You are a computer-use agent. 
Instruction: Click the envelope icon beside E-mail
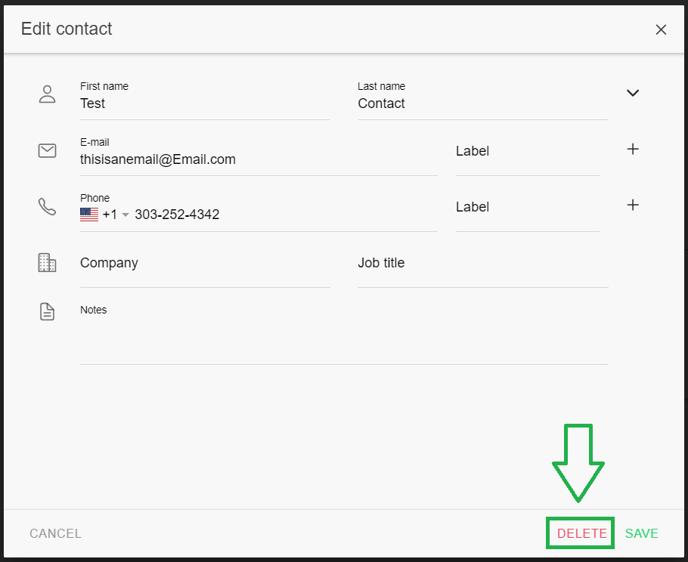tap(47, 150)
